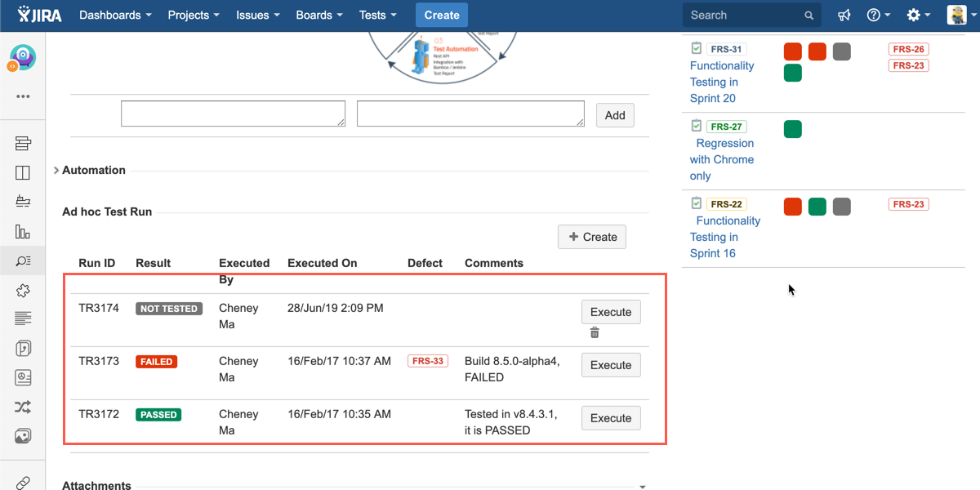The width and height of the screenshot is (980, 490).
Task: Open the ship Releases icon in the sidebar
Action: [23, 202]
